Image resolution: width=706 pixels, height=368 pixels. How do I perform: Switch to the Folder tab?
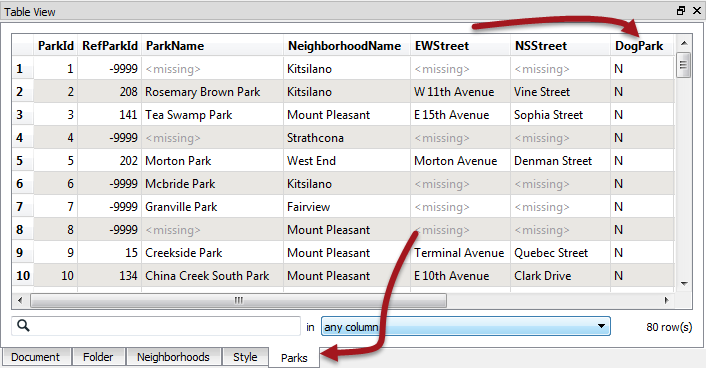tap(98, 357)
